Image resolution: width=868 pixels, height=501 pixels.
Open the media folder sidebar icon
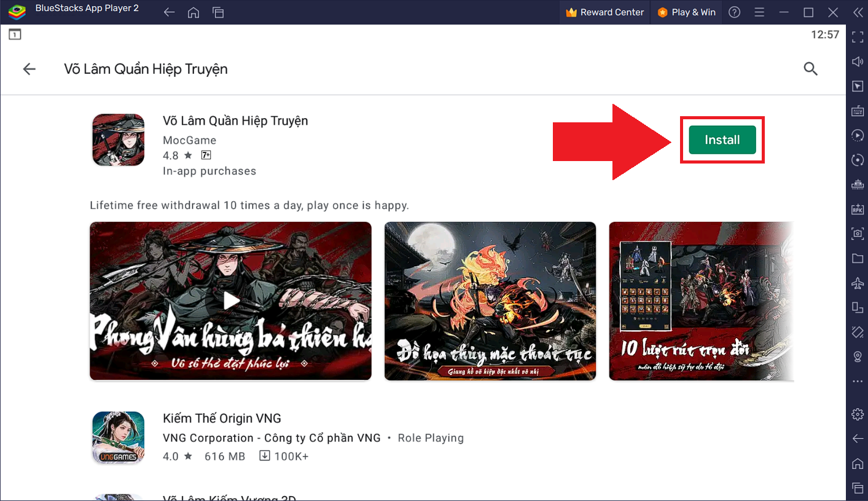click(x=858, y=258)
